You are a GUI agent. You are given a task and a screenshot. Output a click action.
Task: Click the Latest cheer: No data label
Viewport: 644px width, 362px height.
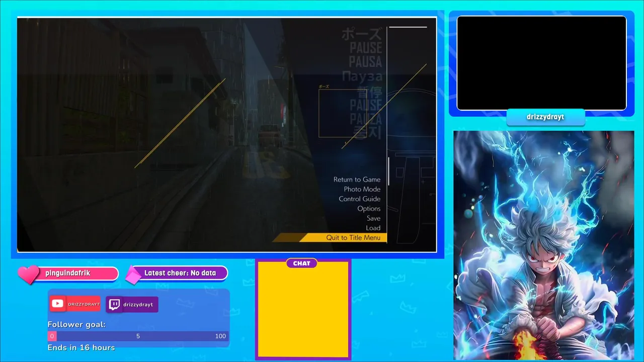pyautogui.click(x=180, y=273)
